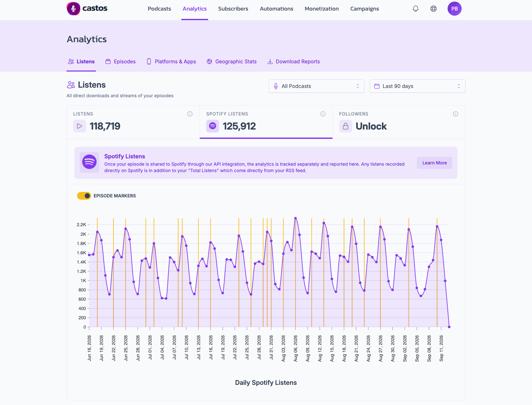Go to Geographic Stats tab
The image size is (532, 405).
click(231, 61)
